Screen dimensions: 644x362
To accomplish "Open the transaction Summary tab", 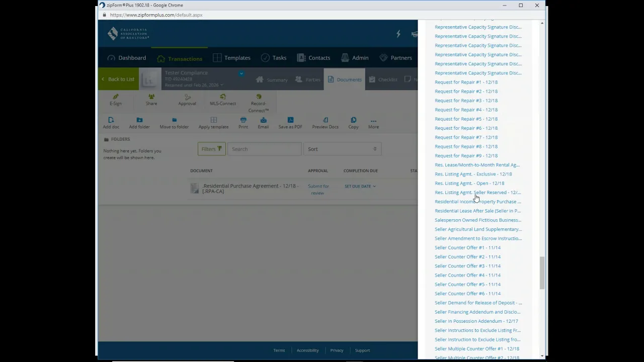I will (272, 79).
